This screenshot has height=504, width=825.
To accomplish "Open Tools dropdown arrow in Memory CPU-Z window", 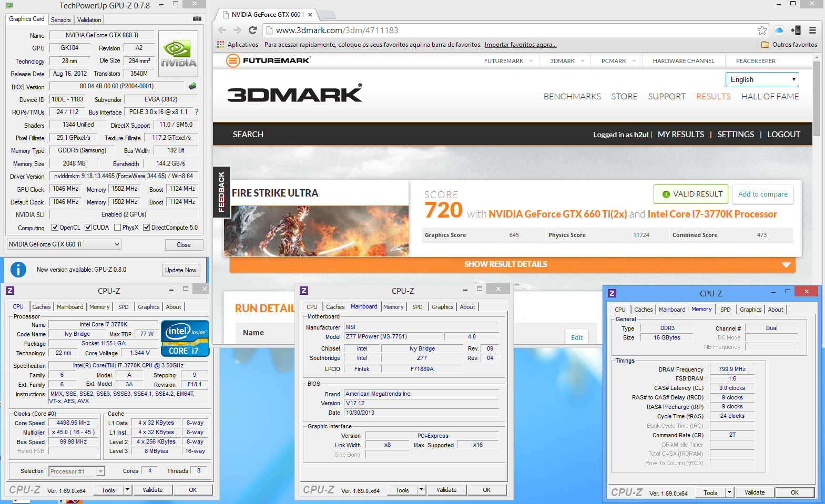I will pyautogui.click(x=729, y=492).
